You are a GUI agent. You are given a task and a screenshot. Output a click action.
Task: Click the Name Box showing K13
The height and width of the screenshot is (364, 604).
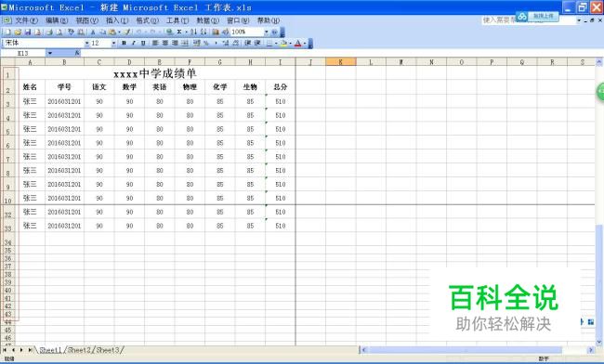23,53
